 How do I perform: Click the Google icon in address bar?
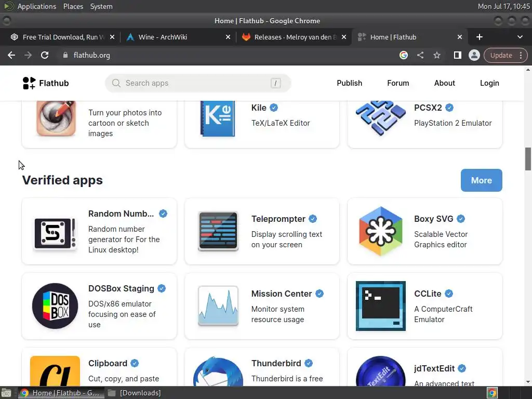[x=403, y=55]
